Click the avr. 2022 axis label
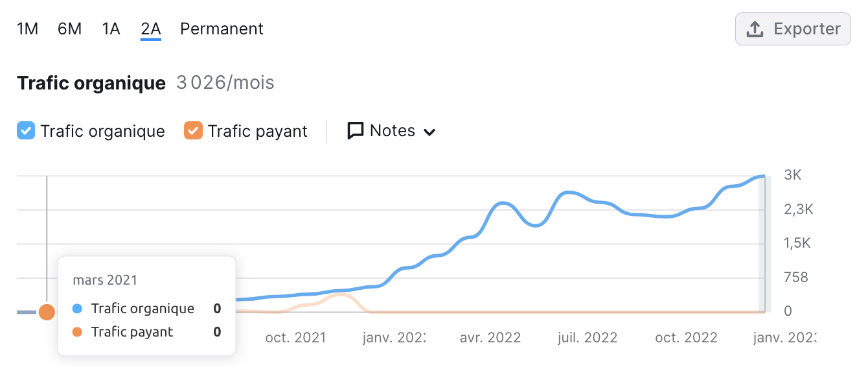868x367 pixels. pyautogui.click(x=490, y=338)
